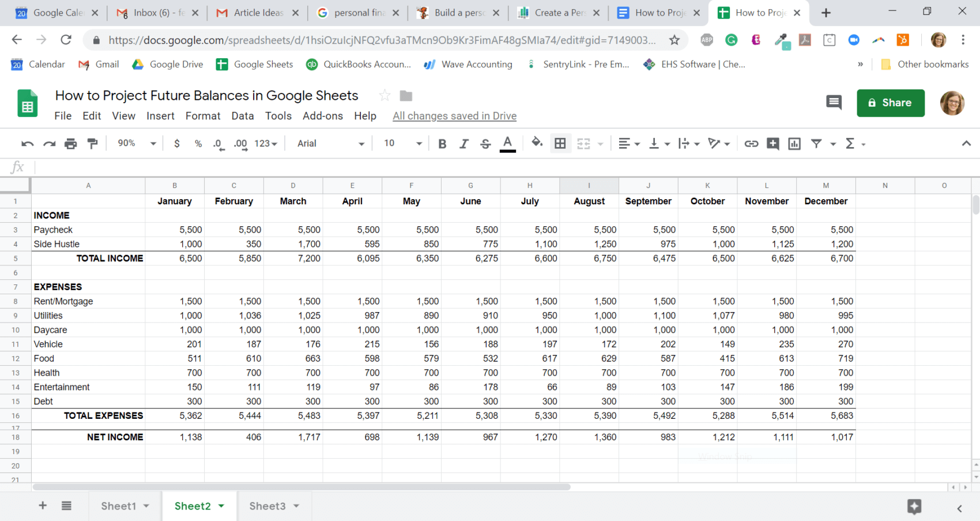Screen dimensions: 980x521
Task: Select the Paint format tool
Action: tap(92, 144)
